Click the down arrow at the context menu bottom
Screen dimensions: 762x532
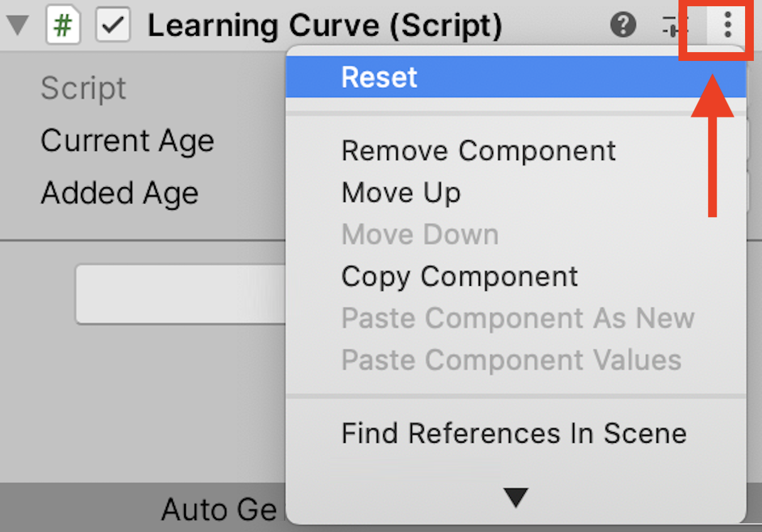(x=516, y=497)
